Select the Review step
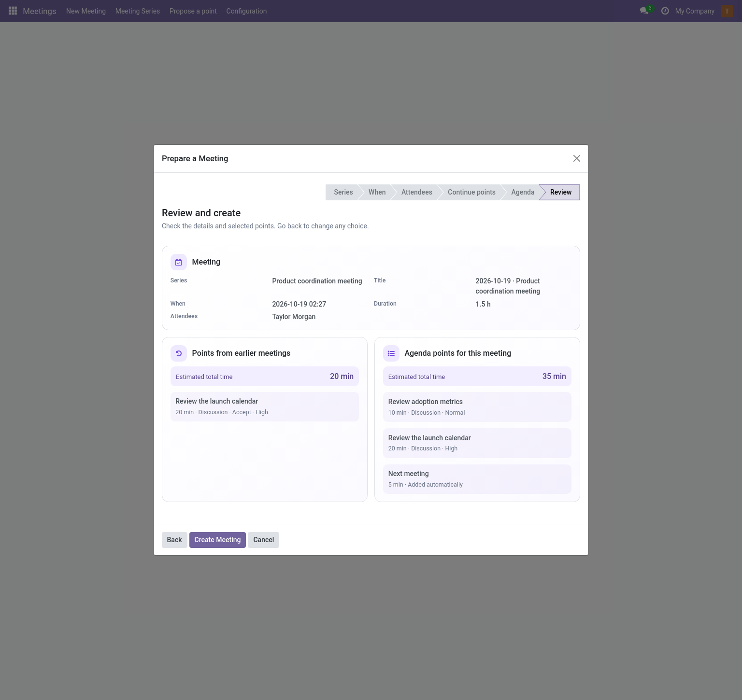Screen dimensions: 742x700 [560, 192]
